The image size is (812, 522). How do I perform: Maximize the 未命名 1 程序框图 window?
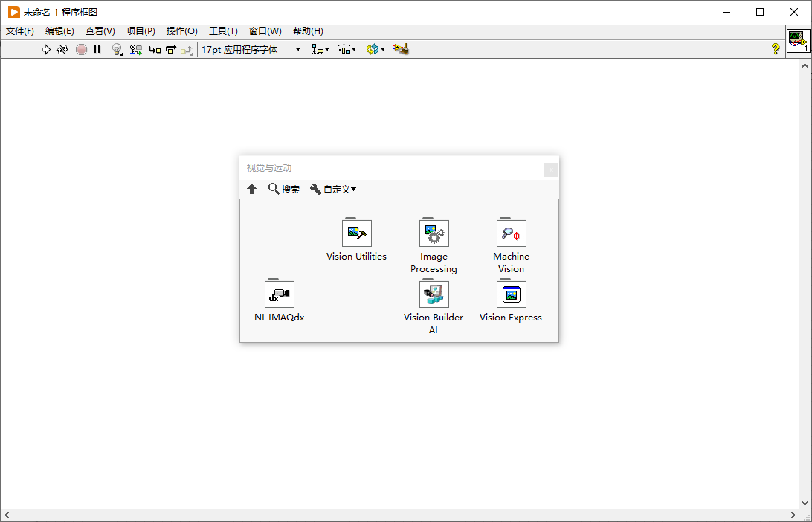point(760,12)
